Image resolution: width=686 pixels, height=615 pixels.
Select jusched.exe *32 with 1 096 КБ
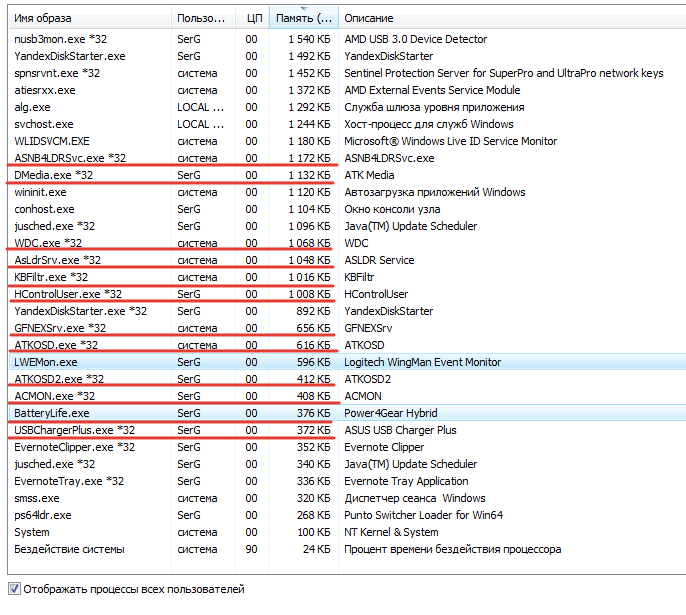point(54,226)
